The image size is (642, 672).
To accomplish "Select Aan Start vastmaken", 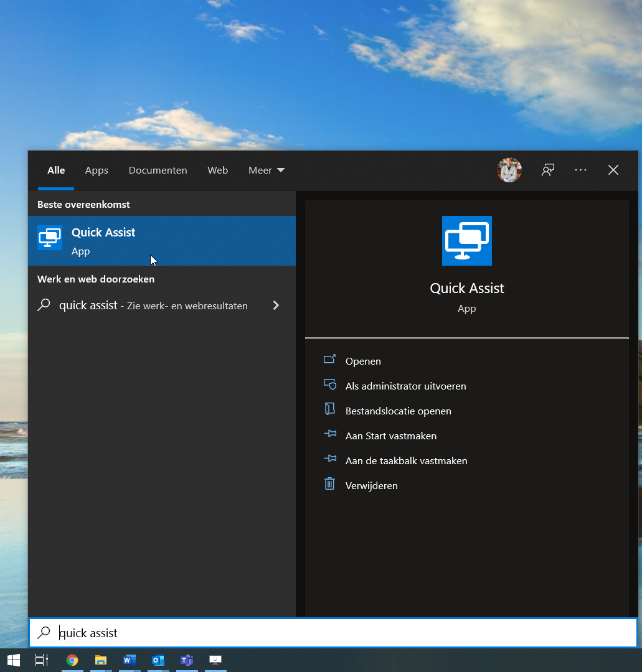I will (x=390, y=436).
